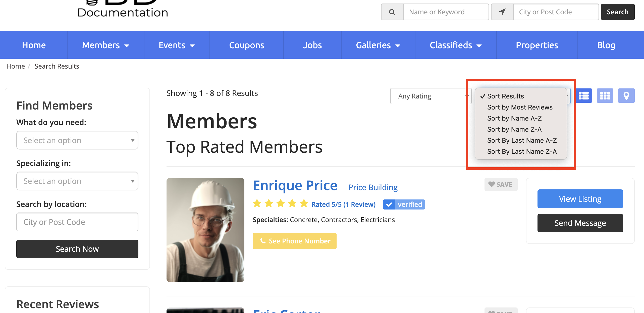
Task: Click the location arrow icon
Action: 502,12
